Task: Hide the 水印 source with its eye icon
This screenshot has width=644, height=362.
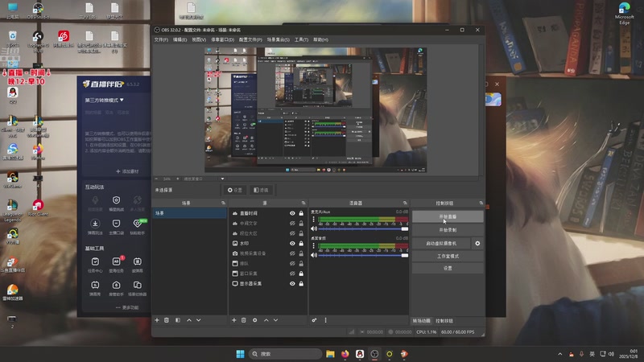Action: [x=292, y=244]
